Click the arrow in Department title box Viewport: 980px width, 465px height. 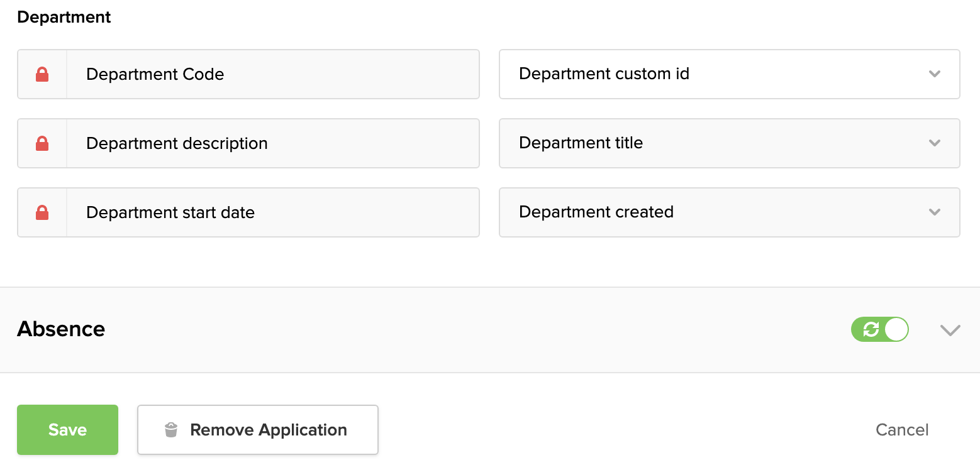tap(934, 143)
